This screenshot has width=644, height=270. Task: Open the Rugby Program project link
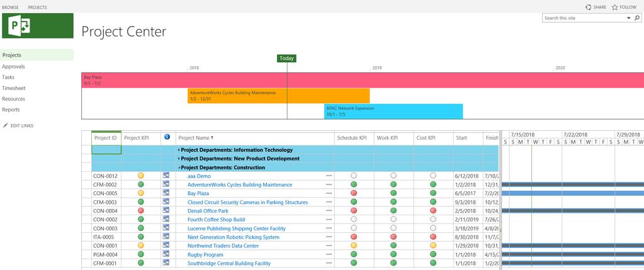tap(205, 255)
